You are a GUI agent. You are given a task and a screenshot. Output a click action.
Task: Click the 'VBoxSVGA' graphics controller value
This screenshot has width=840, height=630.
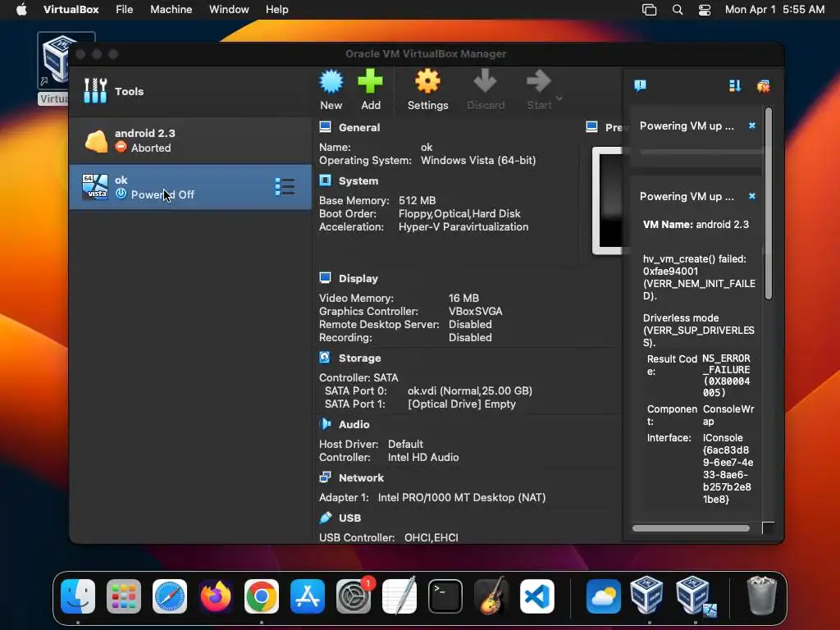tap(475, 311)
